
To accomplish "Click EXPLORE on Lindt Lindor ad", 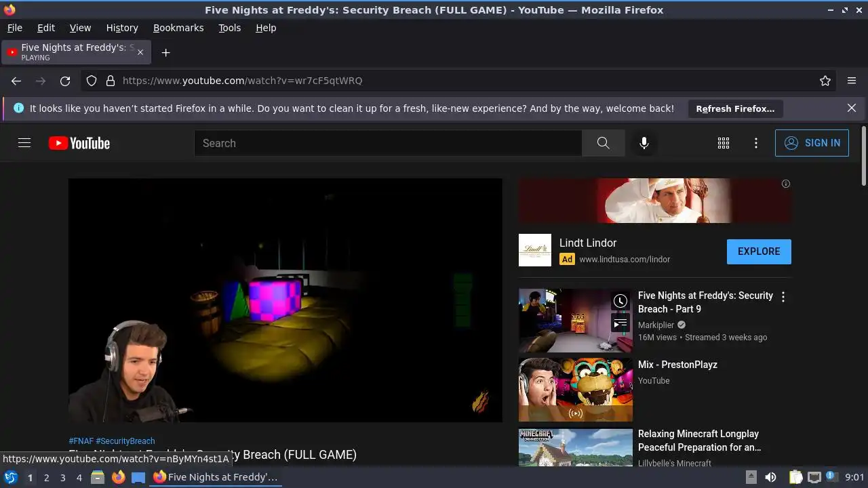I will pos(759,251).
